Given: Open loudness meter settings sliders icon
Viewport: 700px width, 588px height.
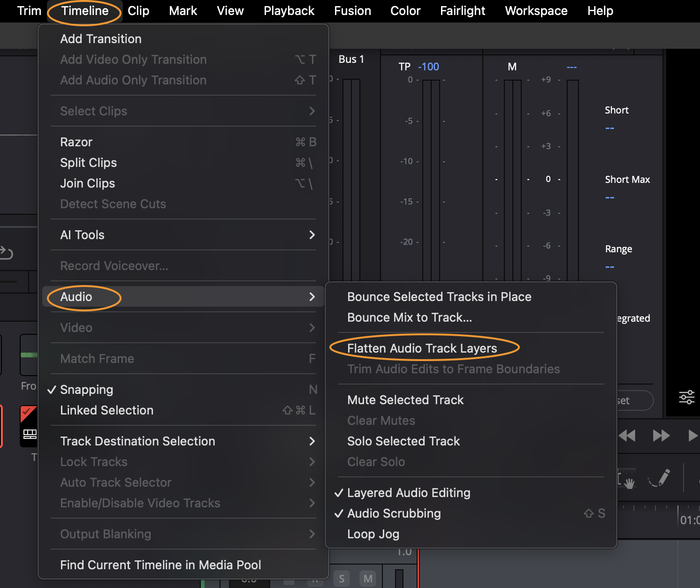Looking at the screenshot, I should click(x=687, y=397).
